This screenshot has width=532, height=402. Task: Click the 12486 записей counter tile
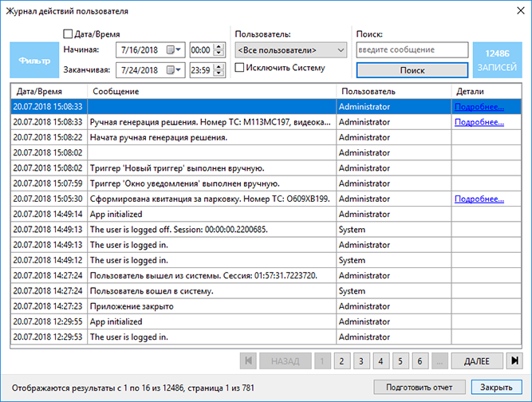click(x=497, y=60)
